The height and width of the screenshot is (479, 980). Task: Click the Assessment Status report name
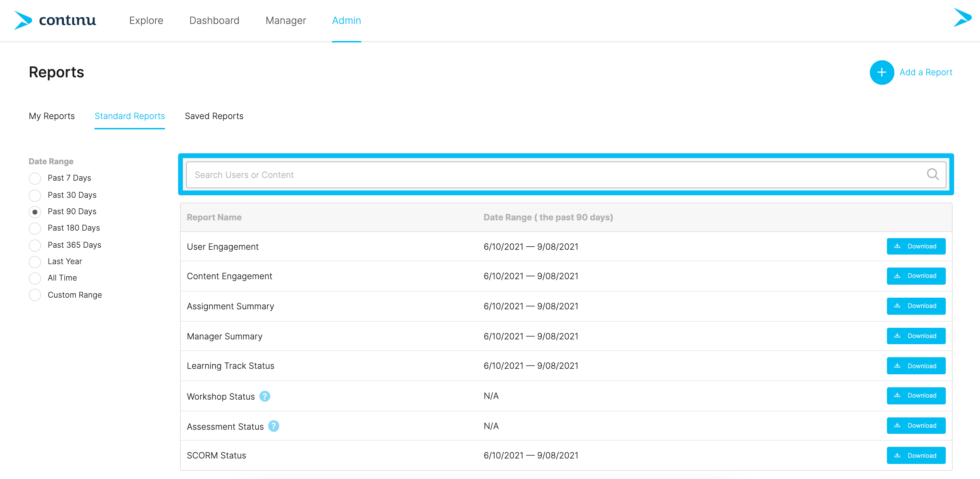(225, 427)
